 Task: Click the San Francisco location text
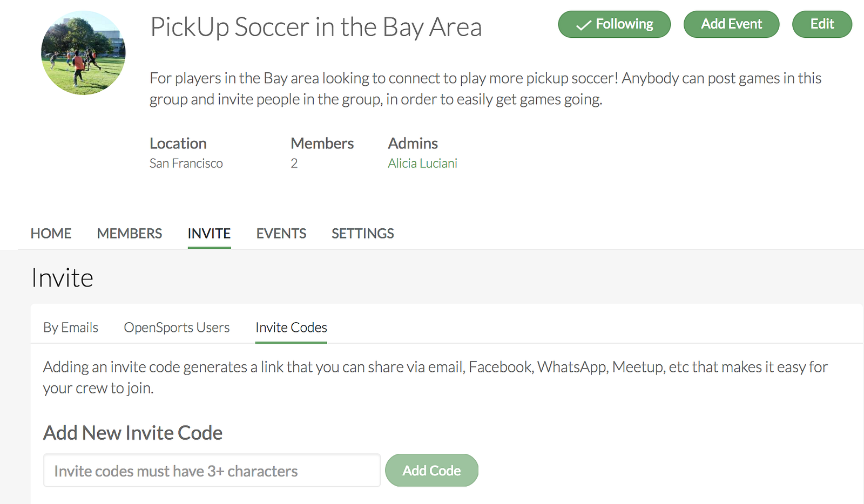coord(186,164)
